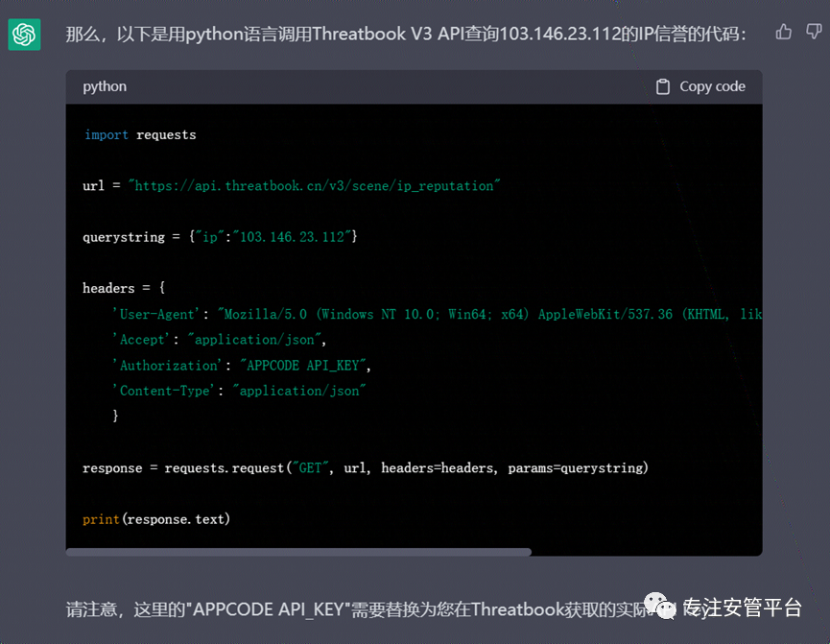Click the Copy code button label
The image size is (830, 644).
[x=712, y=86]
